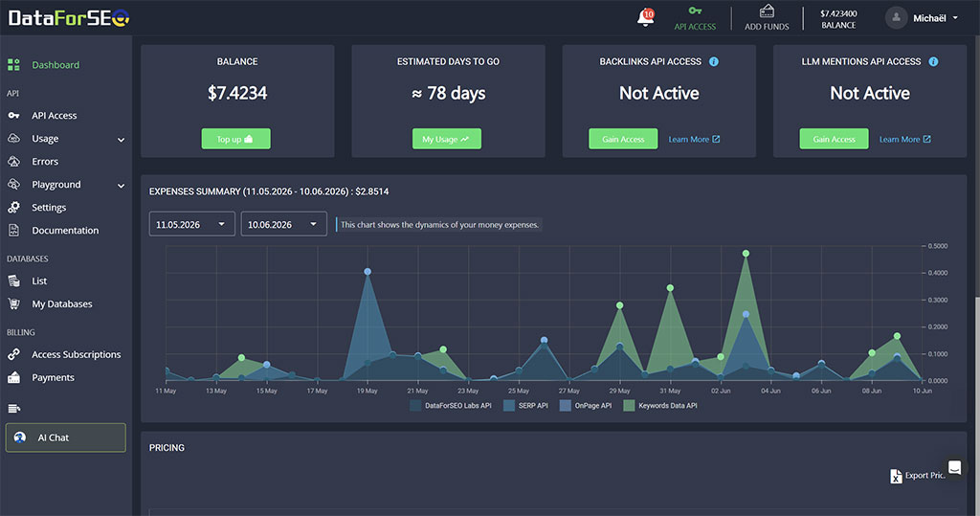Open Errors in the sidebar menu
Image resolution: width=980 pixels, height=516 pixels.
coord(45,162)
